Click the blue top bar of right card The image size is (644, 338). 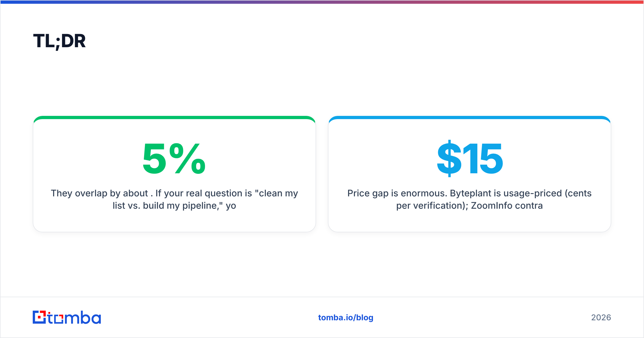470,117
